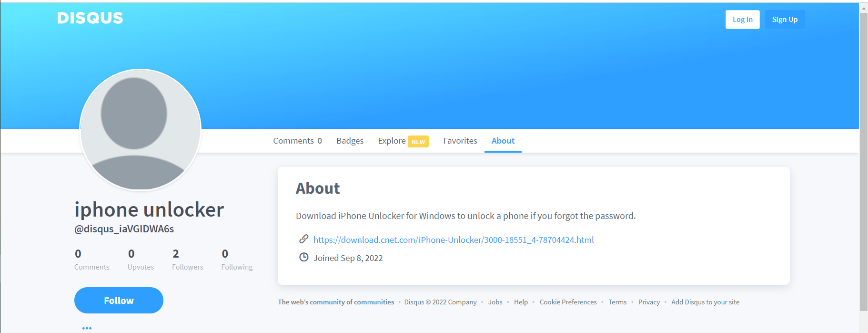Open the Terms footer link
Image resolution: width=868 pixels, height=333 pixels.
pyautogui.click(x=617, y=302)
